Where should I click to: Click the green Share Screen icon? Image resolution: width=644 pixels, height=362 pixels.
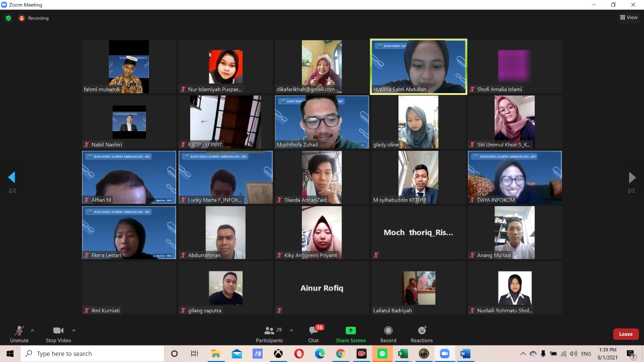click(351, 330)
